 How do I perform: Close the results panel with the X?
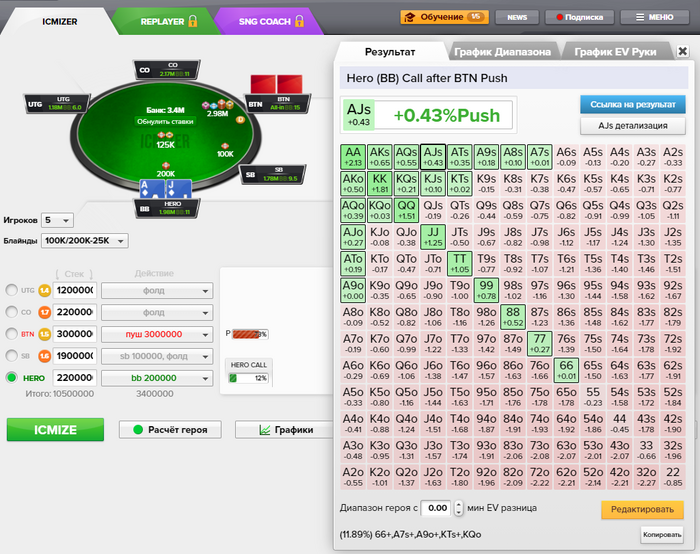683,51
